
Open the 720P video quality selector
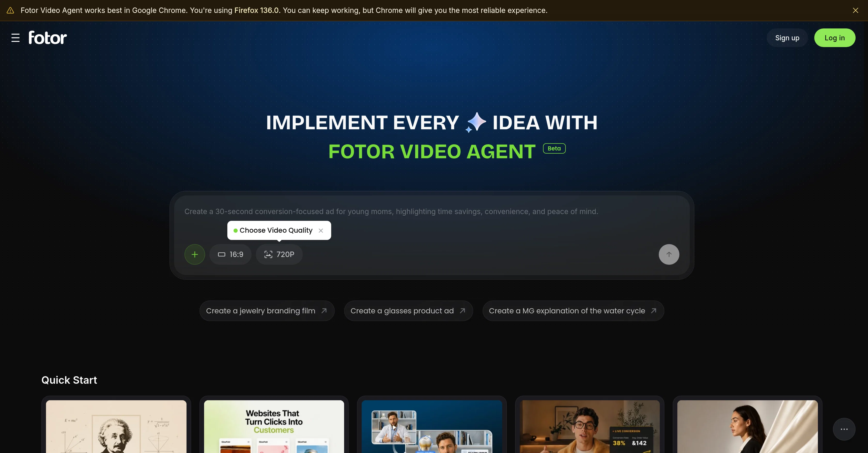(x=279, y=254)
